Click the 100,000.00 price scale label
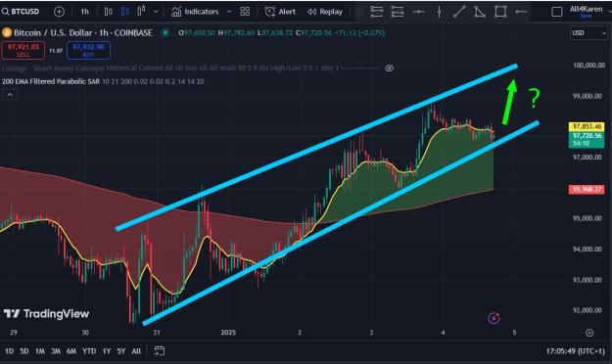 point(588,66)
